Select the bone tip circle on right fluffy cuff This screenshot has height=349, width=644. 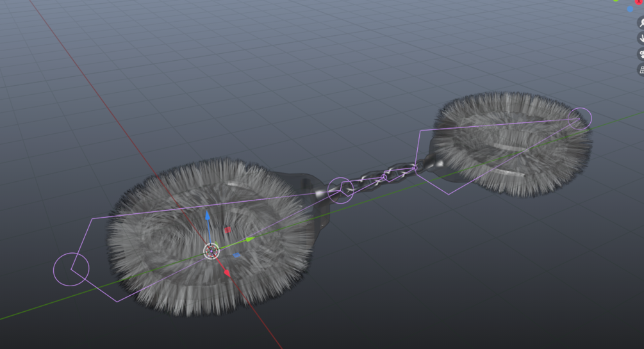click(579, 118)
